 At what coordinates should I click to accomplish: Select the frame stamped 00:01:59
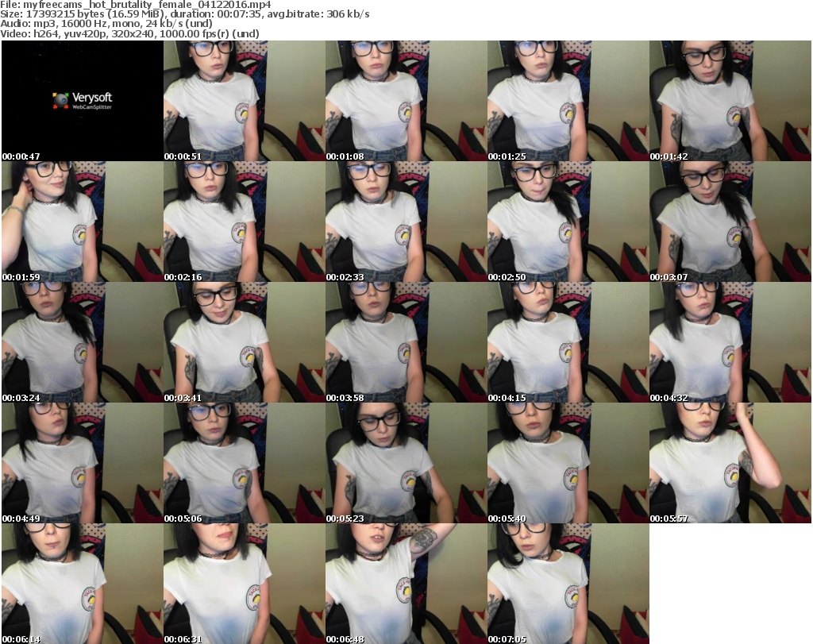pyautogui.click(x=83, y=222)
